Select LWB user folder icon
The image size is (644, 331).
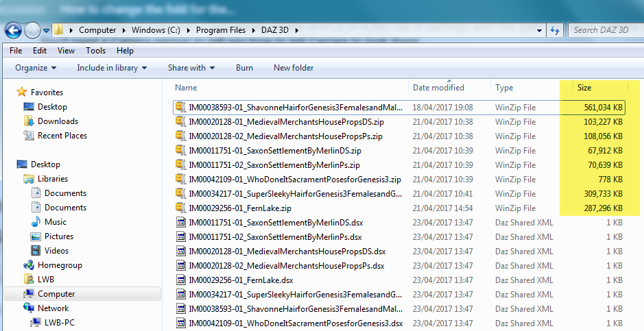(29, 280)
